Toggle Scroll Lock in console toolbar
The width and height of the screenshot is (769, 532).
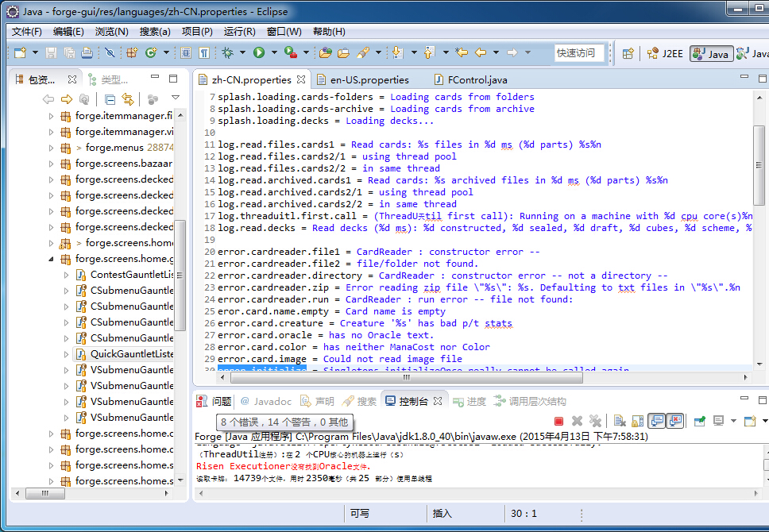pyautogui.click(x=638, y=421)
